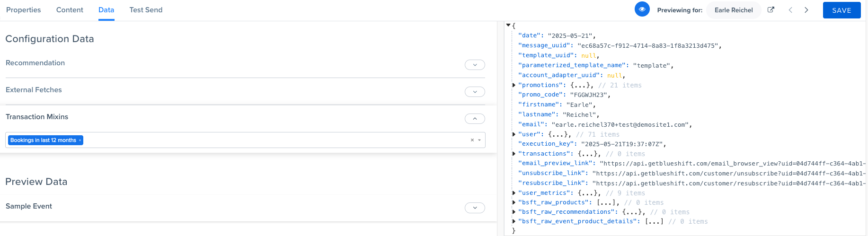Open transaction mixins dropdown arrow
The width and height of the screenshot is (868, 236).
tap(479, 140)
